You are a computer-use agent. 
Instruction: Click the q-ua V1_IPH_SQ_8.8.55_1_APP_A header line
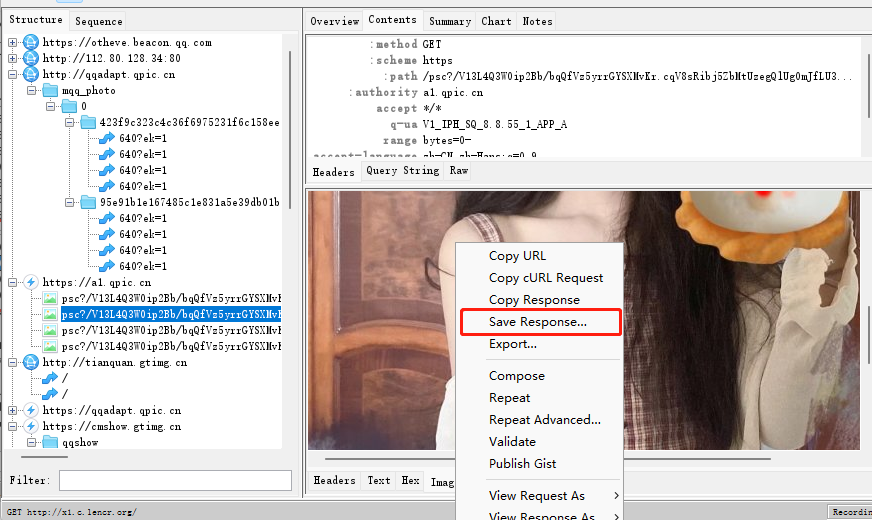pos(479,125)
